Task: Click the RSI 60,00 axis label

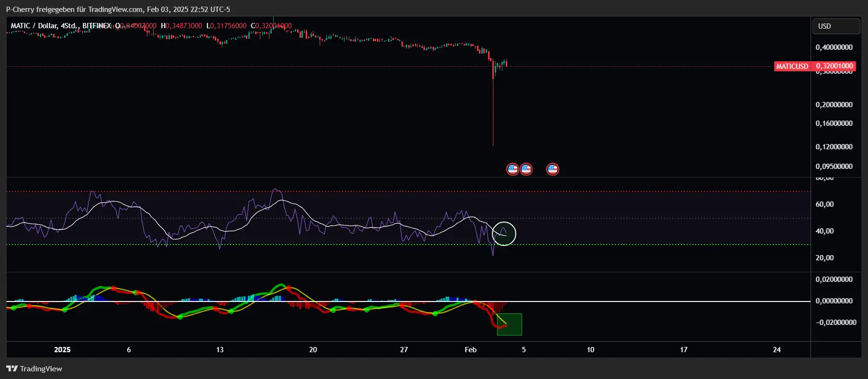Action: (824, 204)
